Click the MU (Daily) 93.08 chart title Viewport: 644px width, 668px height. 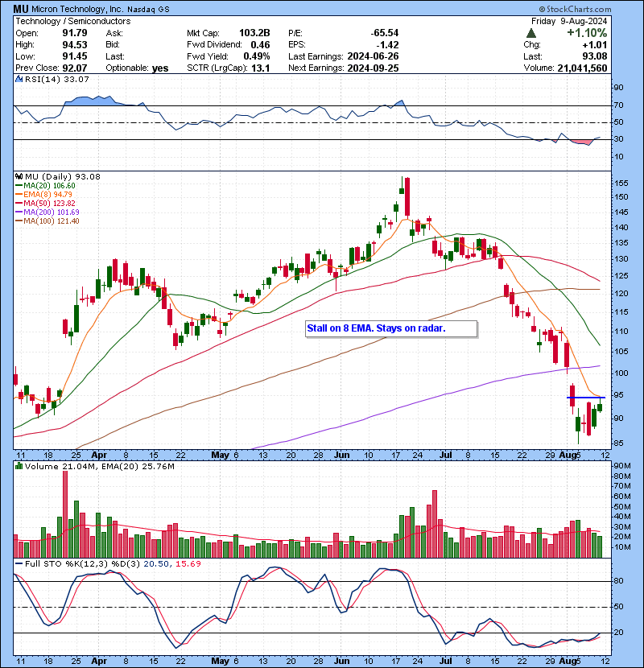coord(62,176)
